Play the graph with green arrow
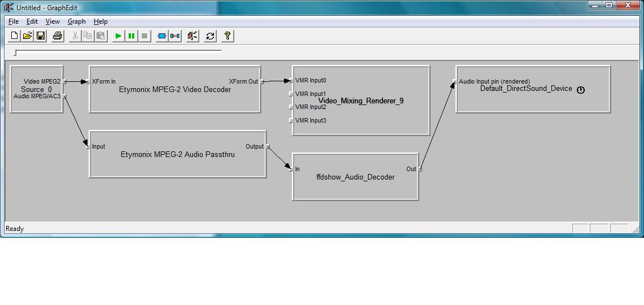644x305 pixels. (x=119, y=36)
